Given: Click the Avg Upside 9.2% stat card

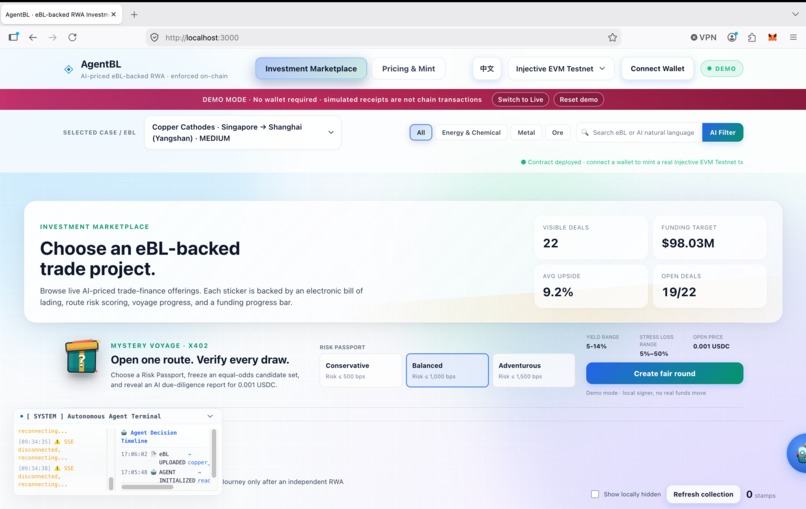Looking at the screenshot, I should coord(591,286).
